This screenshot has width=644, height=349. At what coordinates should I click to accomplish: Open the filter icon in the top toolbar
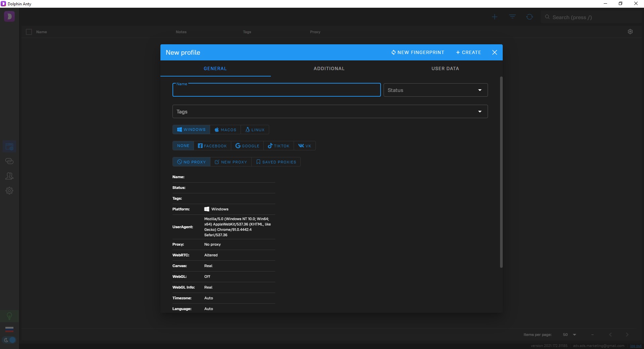click(512, 17)
